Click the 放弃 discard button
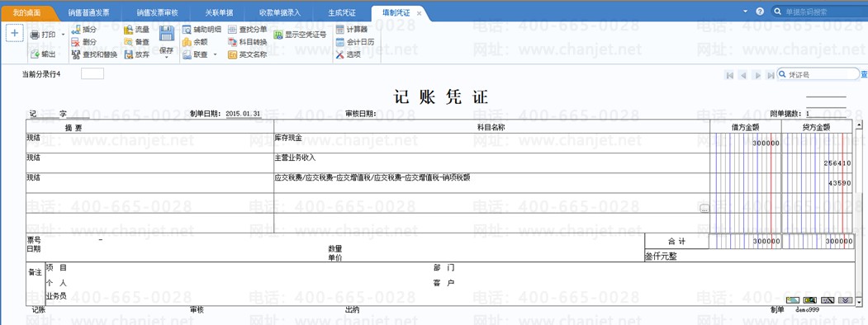The image size is (868, 325). pyautogui.click(x=137, y=54)
